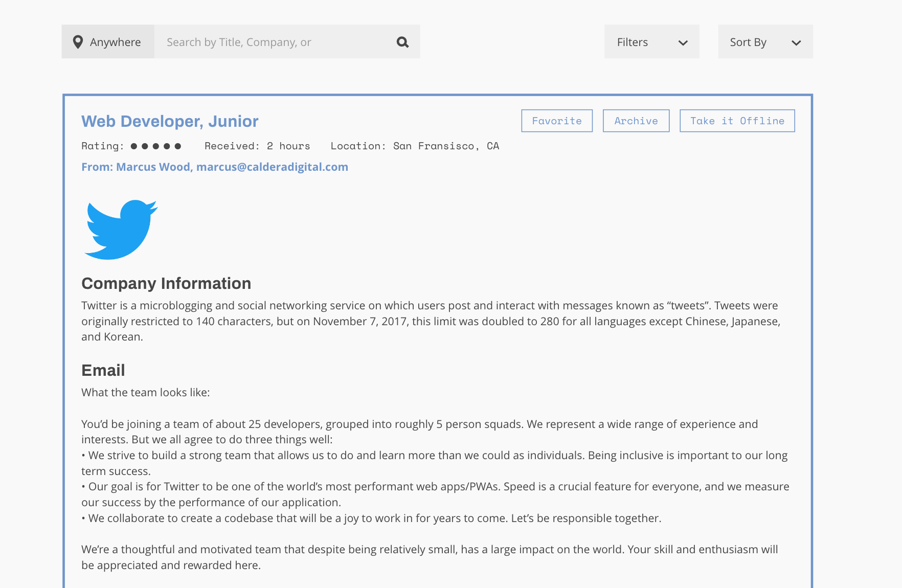Click the paragraph starting 'You'd be joining a team'

419,432
